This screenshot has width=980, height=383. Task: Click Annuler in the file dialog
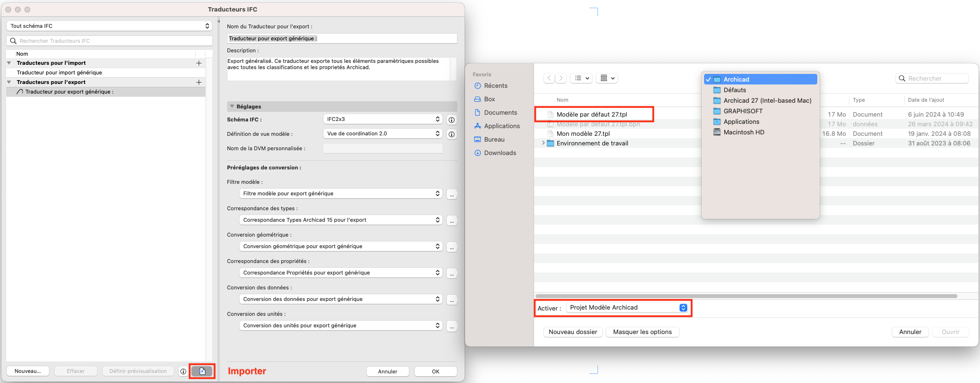910,332
